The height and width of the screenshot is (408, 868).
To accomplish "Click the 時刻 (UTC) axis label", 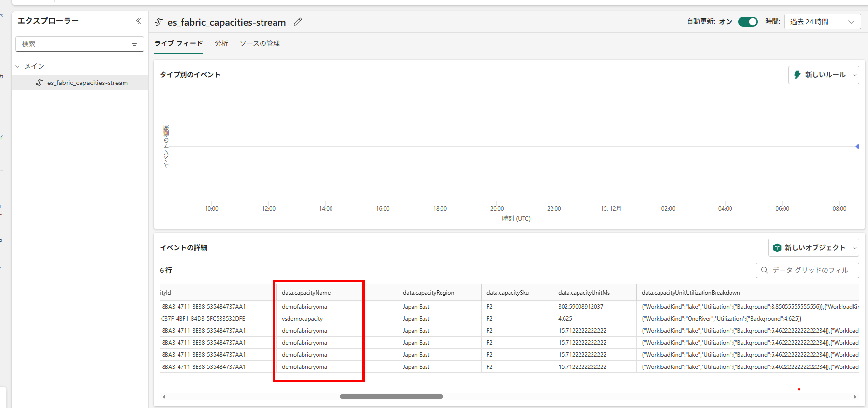I will (516, 219).
